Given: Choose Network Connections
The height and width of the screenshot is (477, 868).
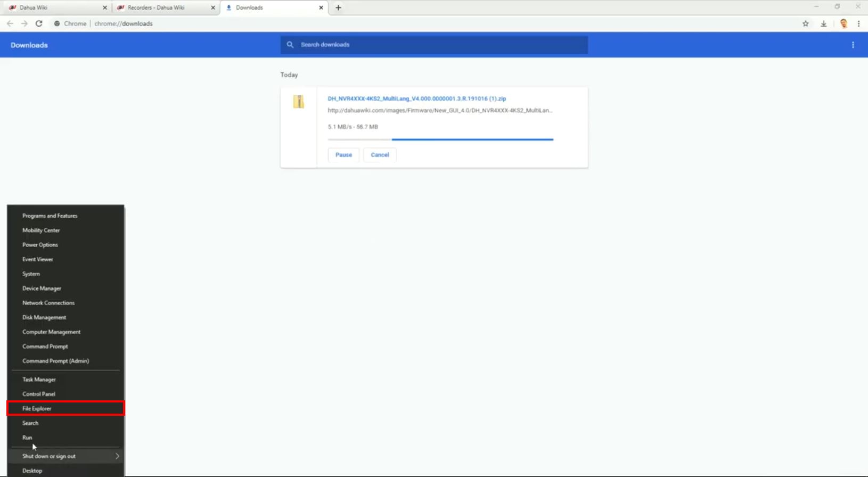Looking at the screenshot, I should (x=65, y=303).
